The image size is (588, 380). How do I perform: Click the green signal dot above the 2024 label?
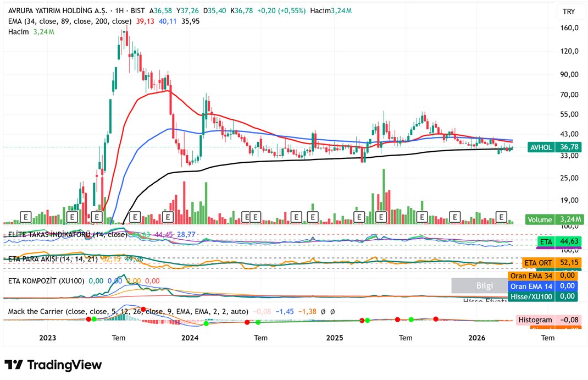click(206, 323)
